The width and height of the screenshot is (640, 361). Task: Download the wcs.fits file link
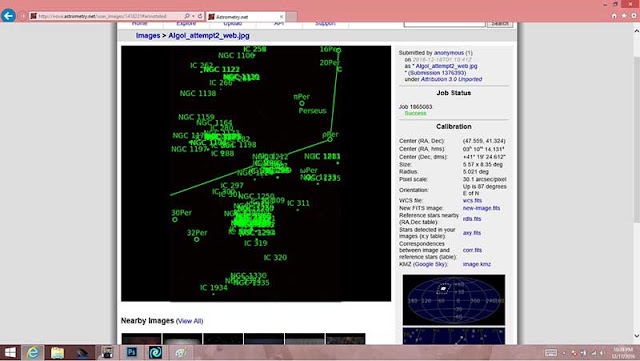point(472,201)
